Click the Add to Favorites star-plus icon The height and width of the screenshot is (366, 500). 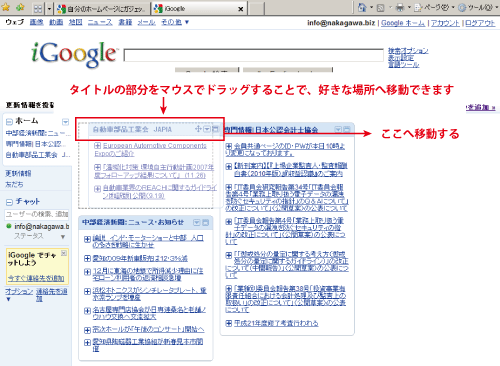pos(20,7)
